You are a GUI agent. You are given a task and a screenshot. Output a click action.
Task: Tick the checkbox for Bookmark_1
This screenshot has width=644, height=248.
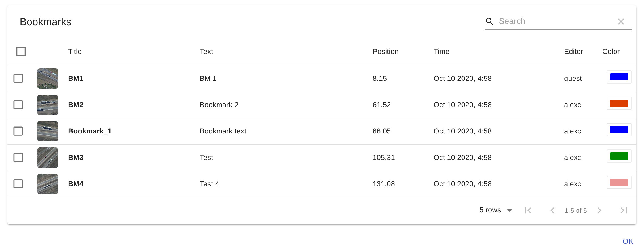pyautogui.click(x=18, y=131)
